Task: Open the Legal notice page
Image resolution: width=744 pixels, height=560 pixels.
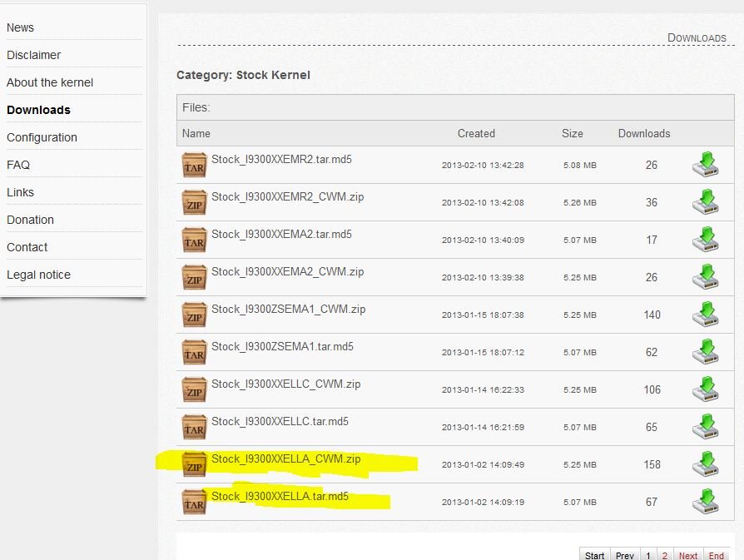Action: (38, 275)
